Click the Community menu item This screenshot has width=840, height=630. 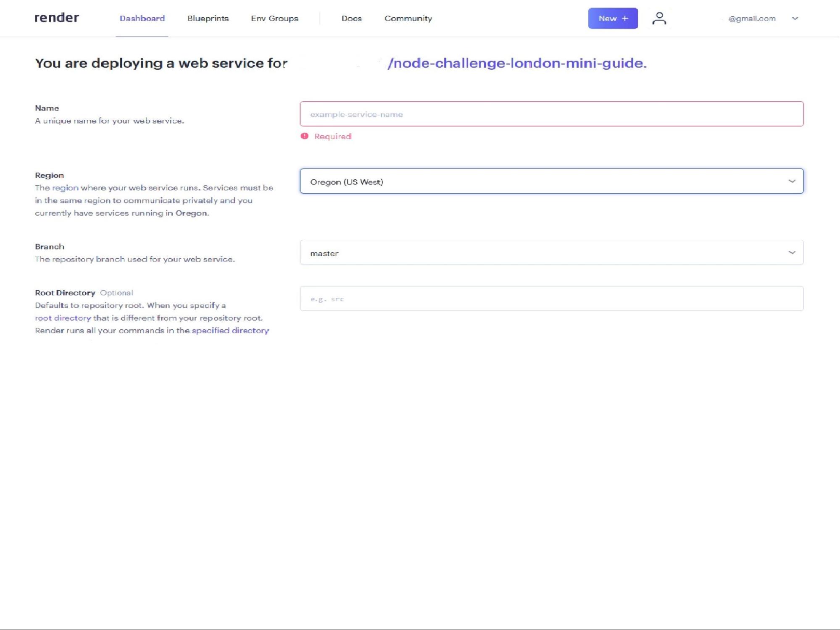point(408,18)
